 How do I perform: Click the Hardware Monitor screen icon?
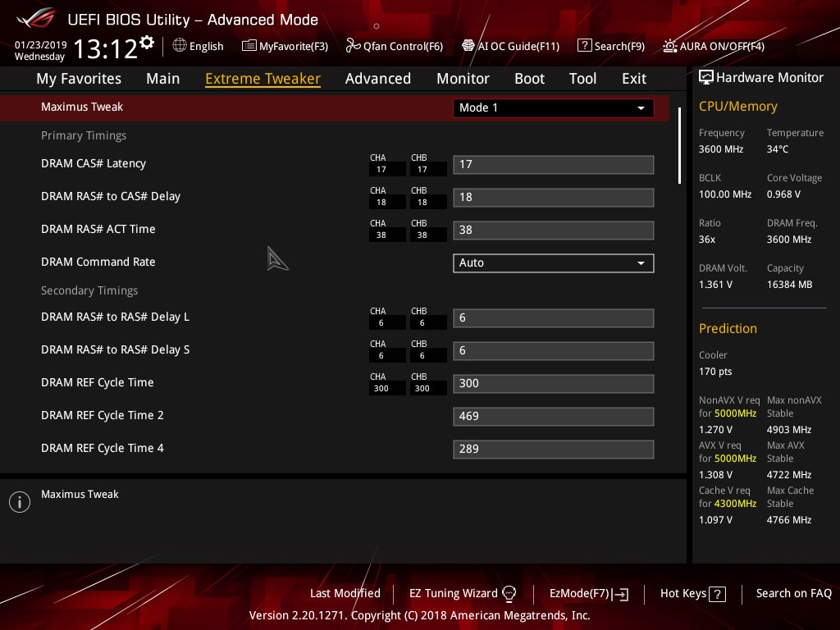point(706,78)
